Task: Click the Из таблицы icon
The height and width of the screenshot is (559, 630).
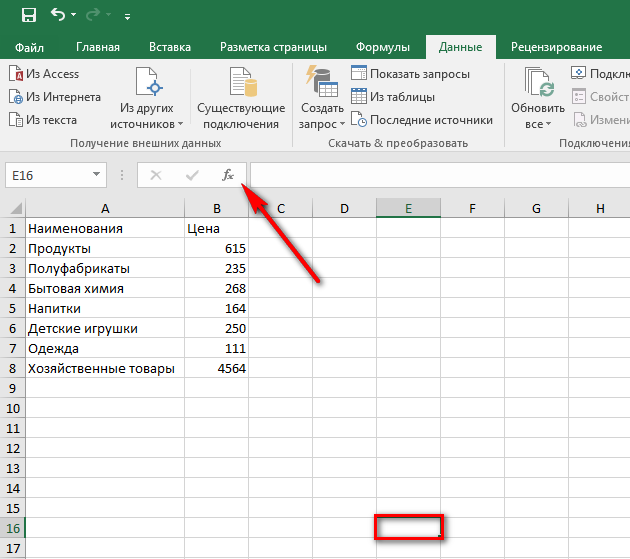Action: point(359,97)
